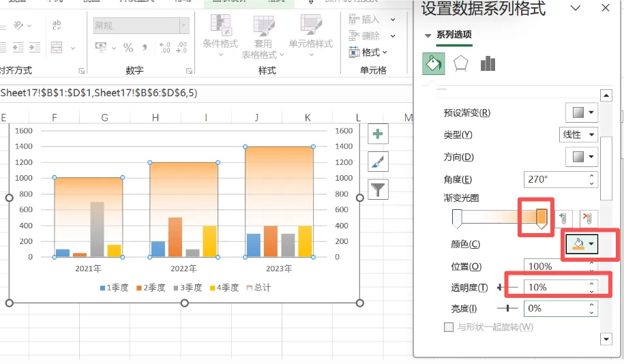Expand the 插入 dropdown arrow
This screenshot has height=364, width=624.
point(393,20)
